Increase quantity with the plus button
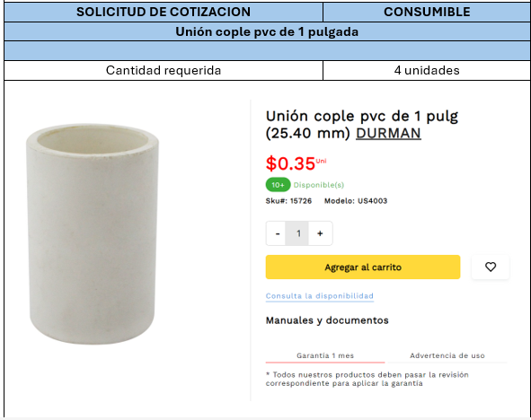This screenshot has width=531, height=420. pyautogui.click(x=320, y=233)
